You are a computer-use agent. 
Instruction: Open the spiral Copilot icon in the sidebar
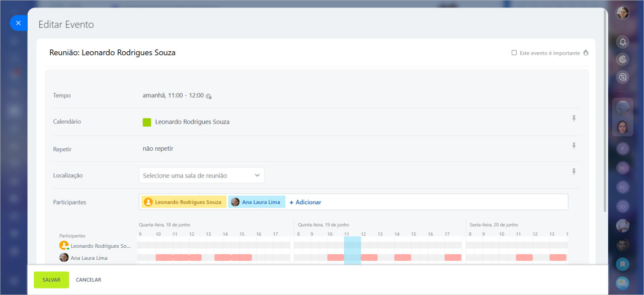coord(623,59)
